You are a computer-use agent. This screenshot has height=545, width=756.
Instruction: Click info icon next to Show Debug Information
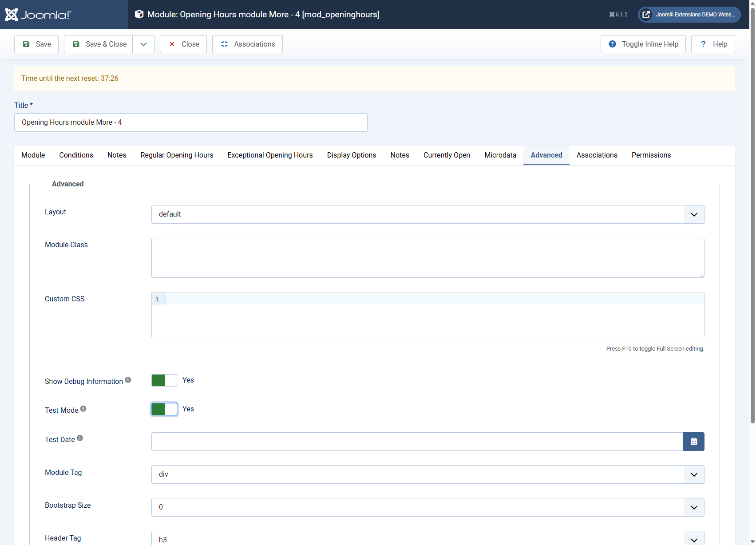[x=128, y=380]
